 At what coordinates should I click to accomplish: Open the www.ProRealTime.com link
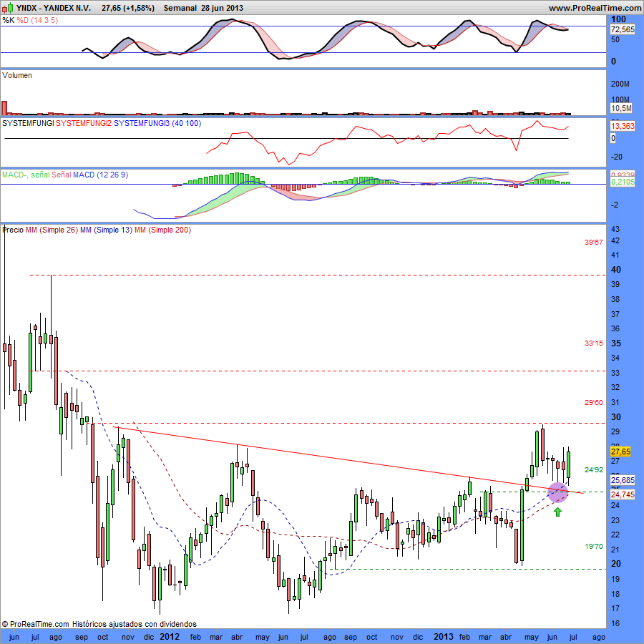point(595,8)
